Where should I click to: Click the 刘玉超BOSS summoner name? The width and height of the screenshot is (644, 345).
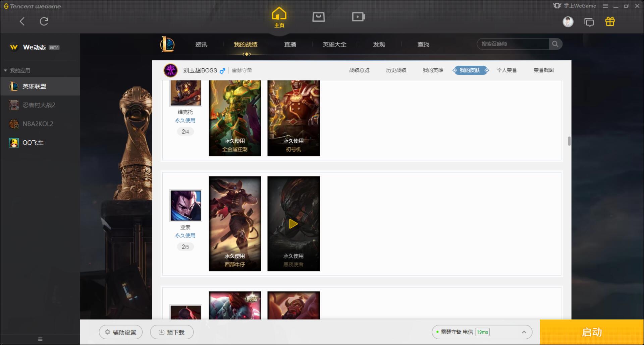click(x=200, y=70)
